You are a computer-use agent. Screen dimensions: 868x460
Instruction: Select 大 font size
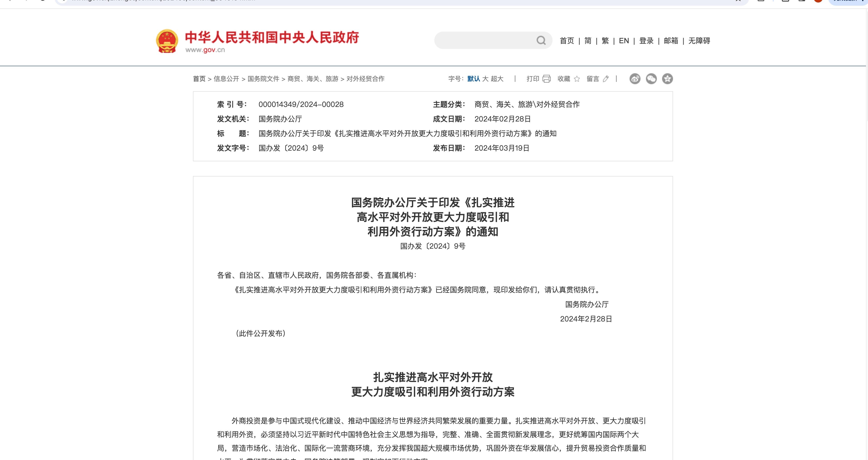pos(485,79)
